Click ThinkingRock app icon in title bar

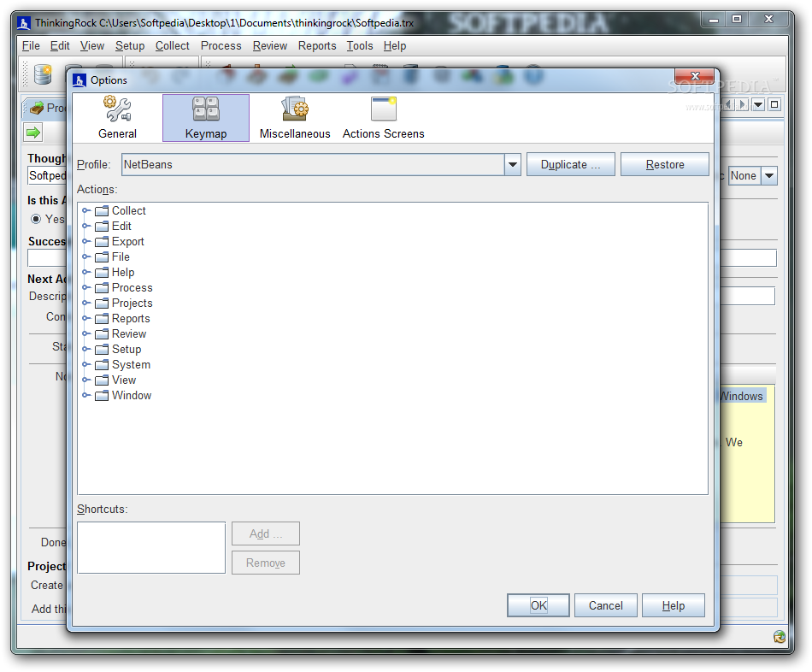pos(23,23)
